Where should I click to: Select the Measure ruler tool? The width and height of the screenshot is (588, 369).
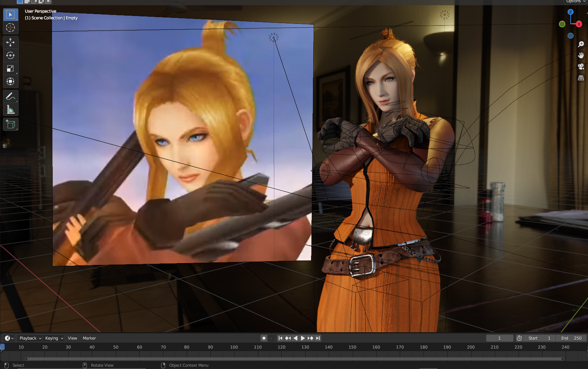click(10, 110)
